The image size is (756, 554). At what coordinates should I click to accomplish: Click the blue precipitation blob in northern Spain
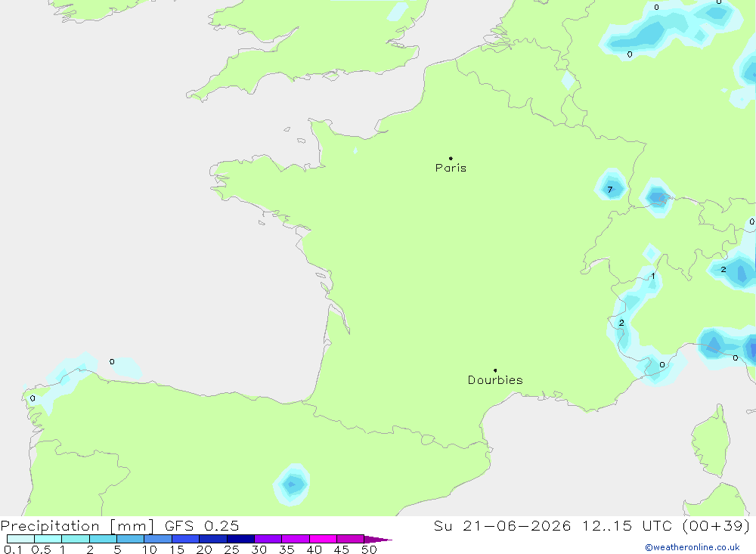[292, 484]
